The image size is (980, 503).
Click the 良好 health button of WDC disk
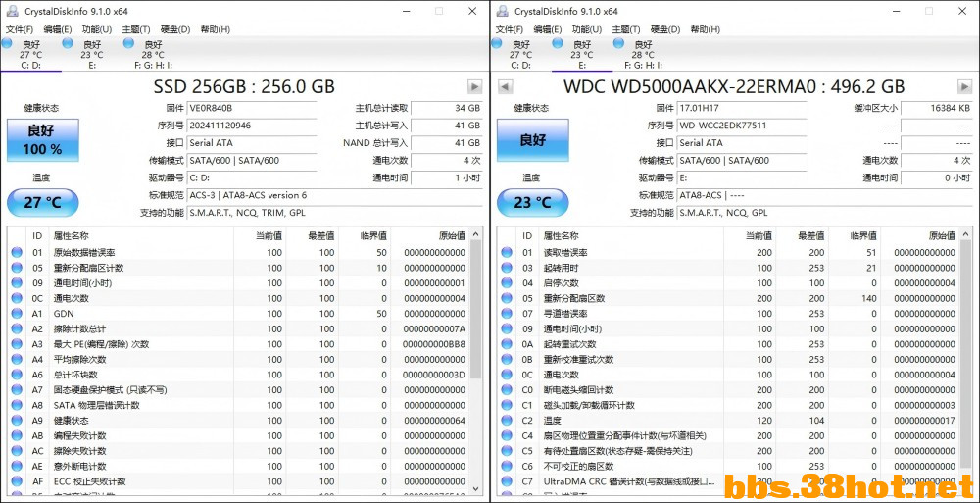coord(532,140)
